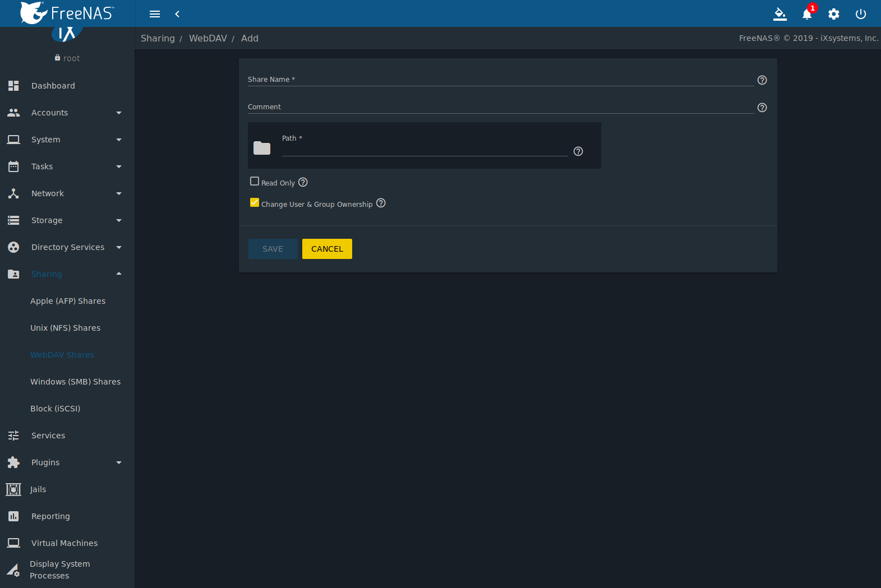Expand the Tasks menu arrow
The image size is (881, 588).
tap(119, 166)
